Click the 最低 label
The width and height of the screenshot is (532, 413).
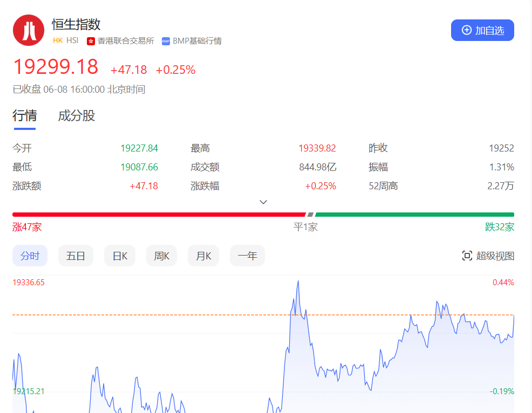point(22,167)
